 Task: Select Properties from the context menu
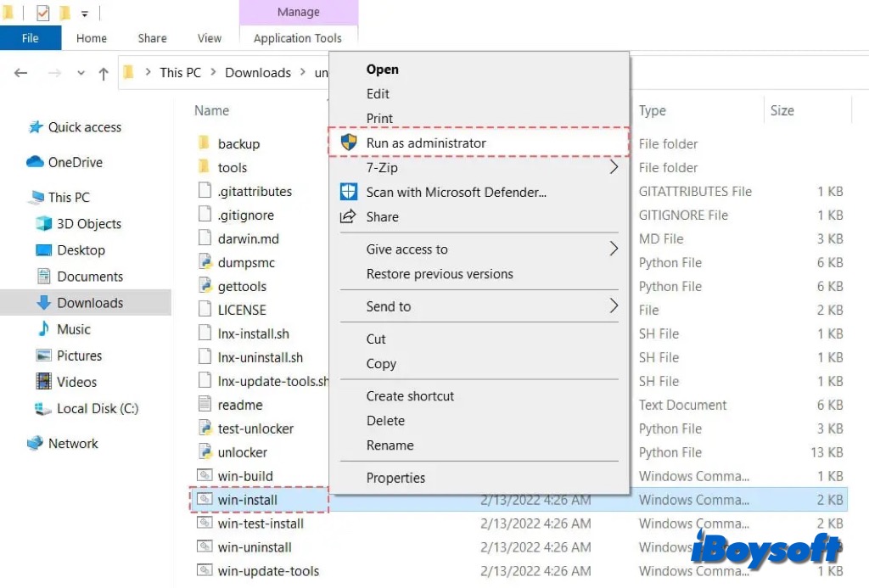tap(395, 478)
